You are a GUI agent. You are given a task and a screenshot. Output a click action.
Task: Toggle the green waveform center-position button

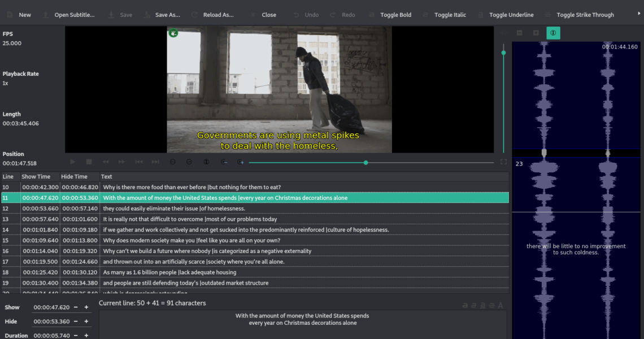[552, 33]
